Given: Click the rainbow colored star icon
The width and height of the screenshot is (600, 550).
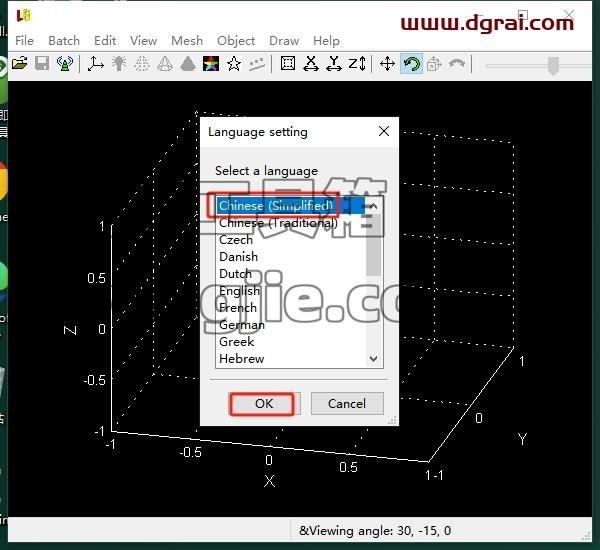Looking at the screenshot, I should click(211, 64).
